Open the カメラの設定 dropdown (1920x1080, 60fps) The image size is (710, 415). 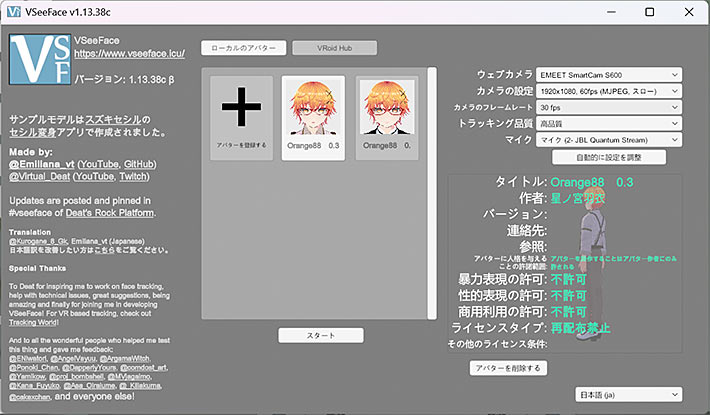coord(609,91)
